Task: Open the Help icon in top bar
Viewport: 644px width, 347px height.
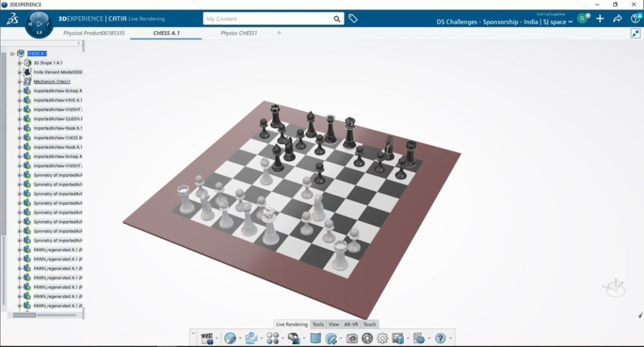Action: click(635, 18)
